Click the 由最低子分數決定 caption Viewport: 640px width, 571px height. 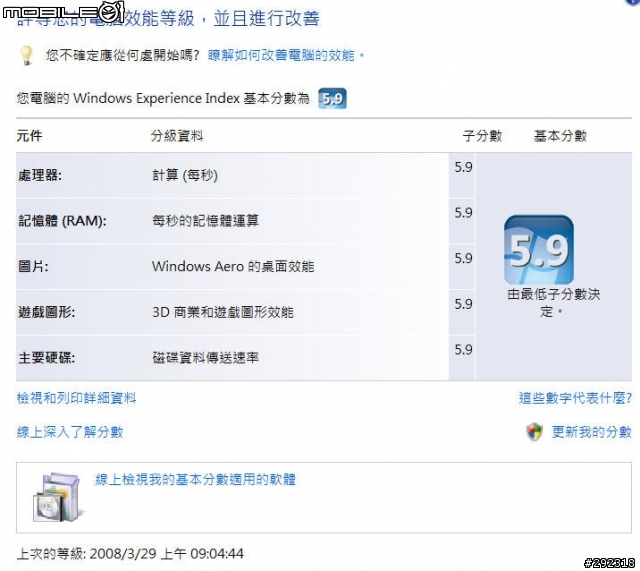pos(553,302)
